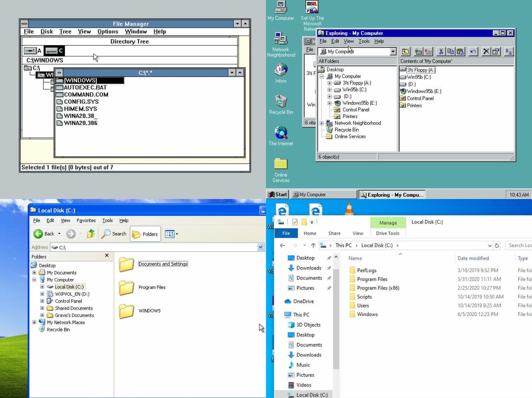Open WINDOWS folder in XP window
The height and width of the screenshot is (398, 532).
140,311
